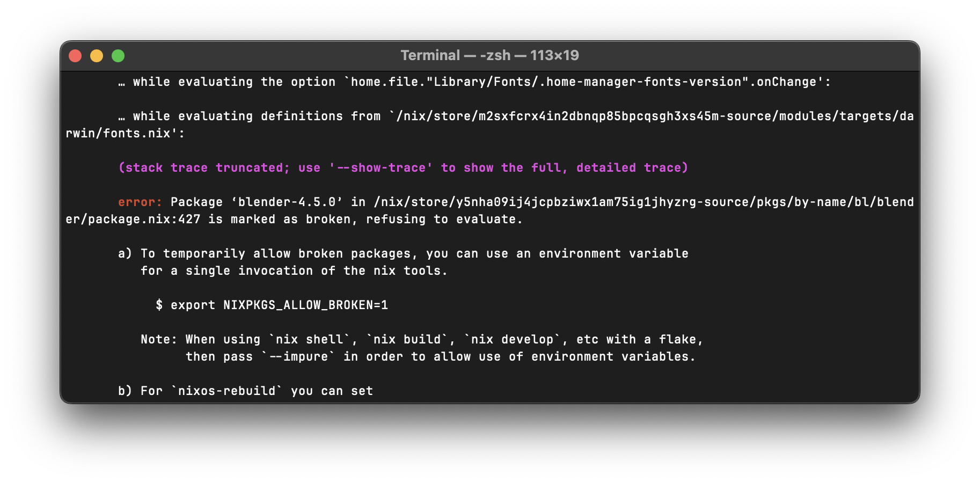Click the NIXPKGS_ALLOW_BROKEN=1 export command
This screenshot has width=980, height=483.
279,305
